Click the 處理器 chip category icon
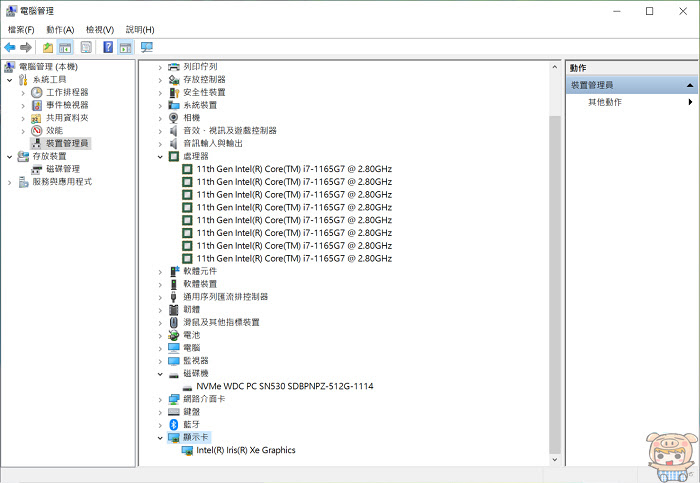This screenshot has width=700, height=483. pos(174,156)
